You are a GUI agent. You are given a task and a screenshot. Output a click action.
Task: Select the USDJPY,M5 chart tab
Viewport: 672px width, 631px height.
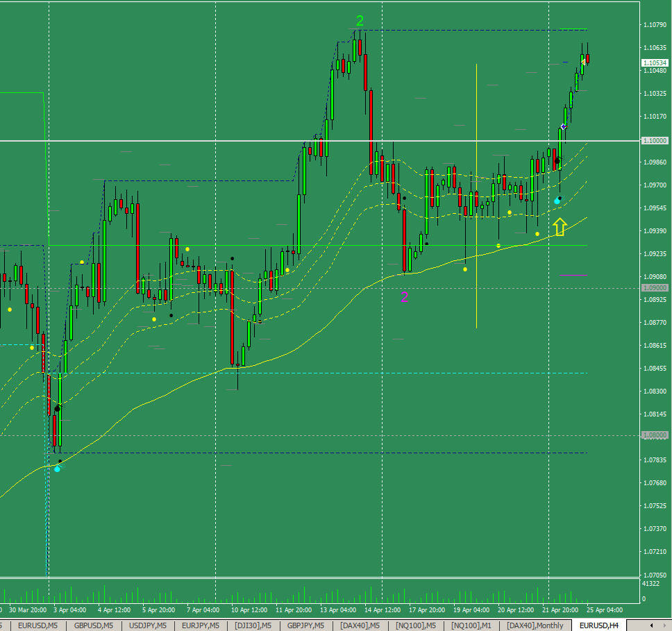pyautogui.click(x=148, y=625)
